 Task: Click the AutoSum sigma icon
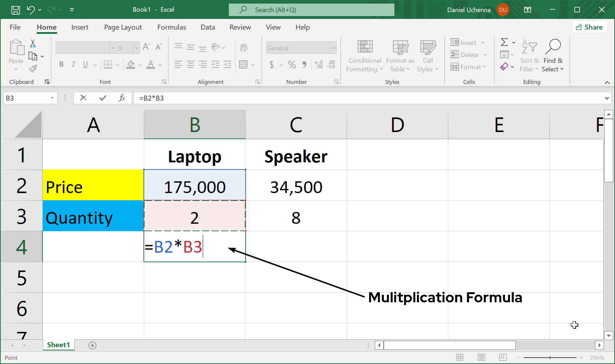504,42
